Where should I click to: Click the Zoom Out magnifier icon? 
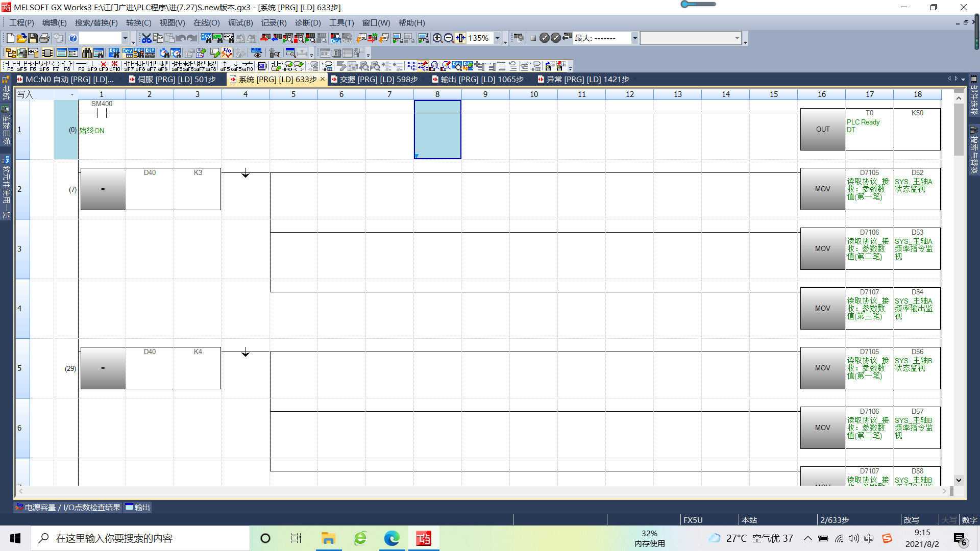click(x=449, y=38)
